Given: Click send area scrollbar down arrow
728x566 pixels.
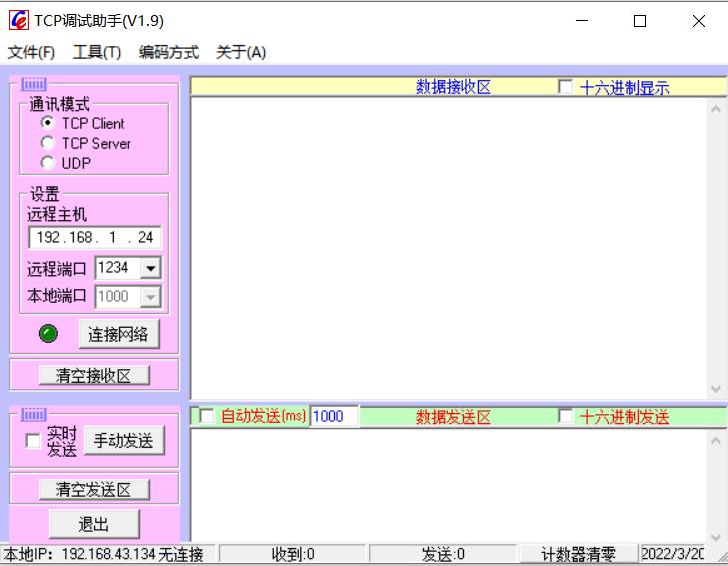Looking at the screenshot, I should [715, 536].
